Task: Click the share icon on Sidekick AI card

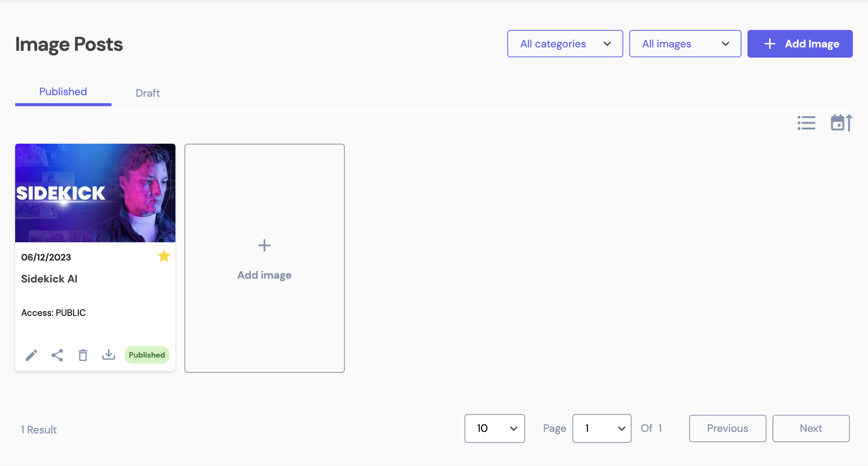Action: click(58, 355)
